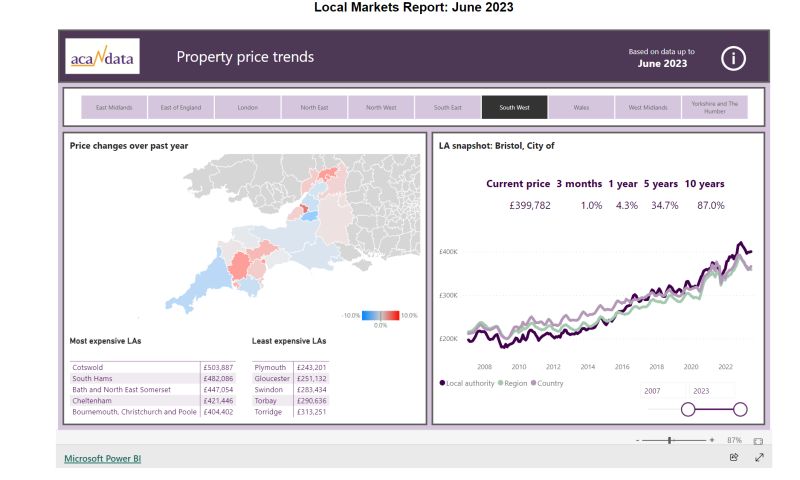Open the Microsoft Power BI link

pyautogui.click(x=103, y=458)
